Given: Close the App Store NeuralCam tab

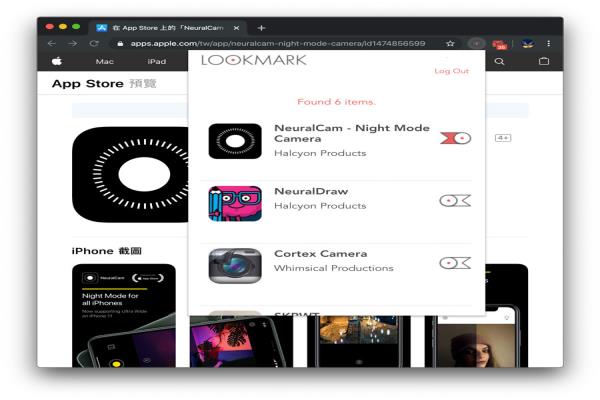Looking at the screenshot, I should 236,28.
